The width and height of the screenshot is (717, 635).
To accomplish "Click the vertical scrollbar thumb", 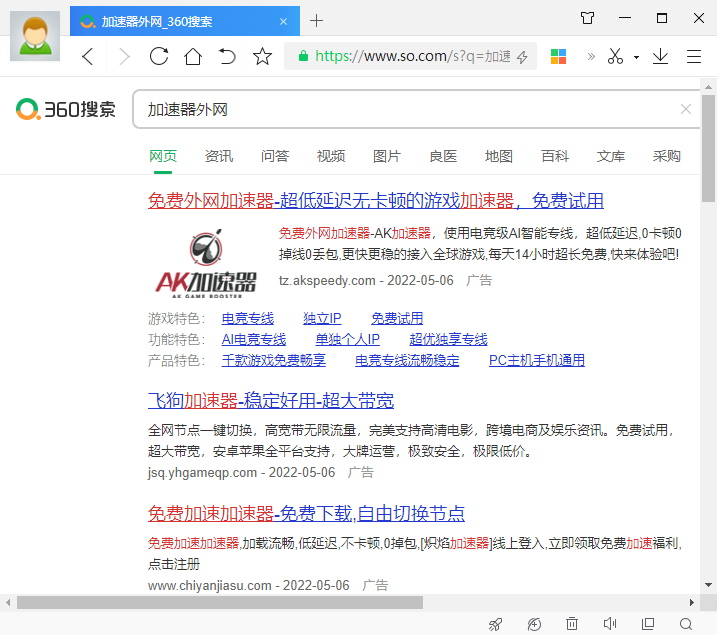I will coord(708,148).
